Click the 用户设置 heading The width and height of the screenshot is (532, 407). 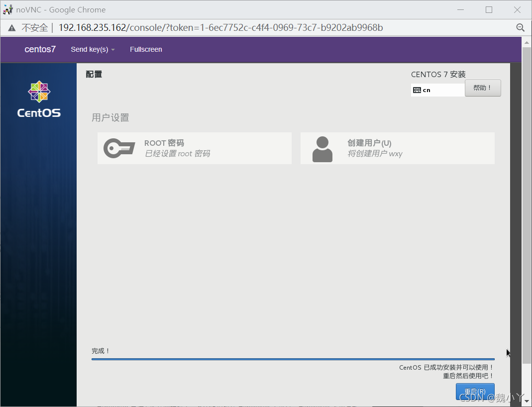point(110,118)
